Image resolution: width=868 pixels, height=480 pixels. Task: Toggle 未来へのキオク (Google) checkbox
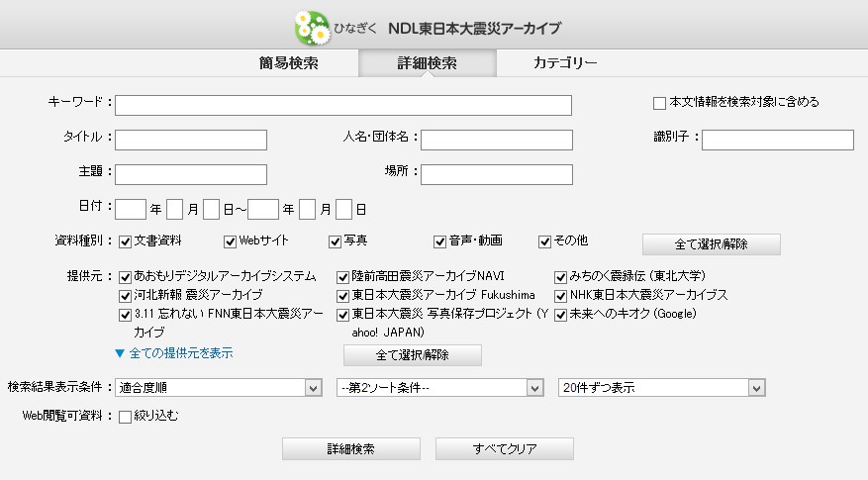click(561, 315)
